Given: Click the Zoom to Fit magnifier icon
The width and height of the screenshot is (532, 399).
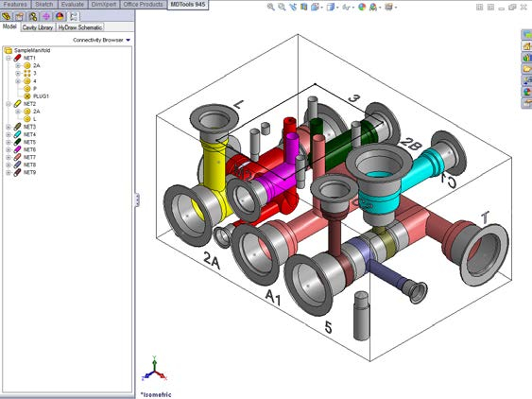Looking at the screenshot, I should (x=271, y=8).
